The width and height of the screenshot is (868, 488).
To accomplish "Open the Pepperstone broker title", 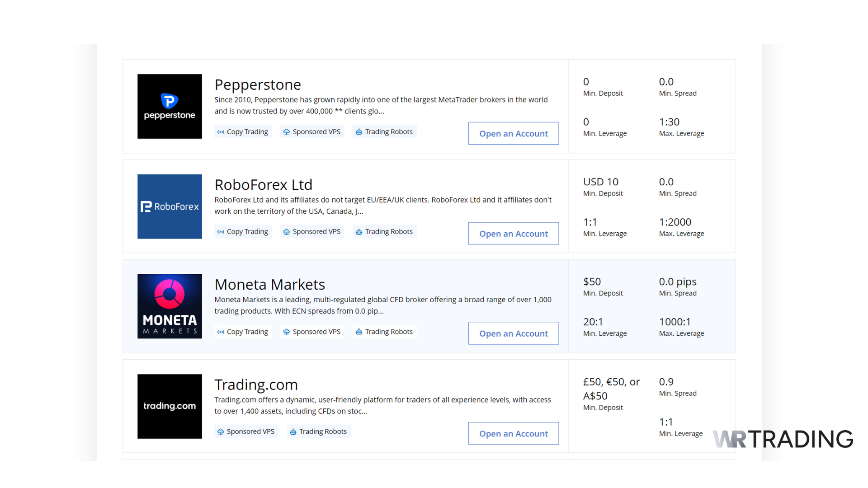I will coord(258,84).
